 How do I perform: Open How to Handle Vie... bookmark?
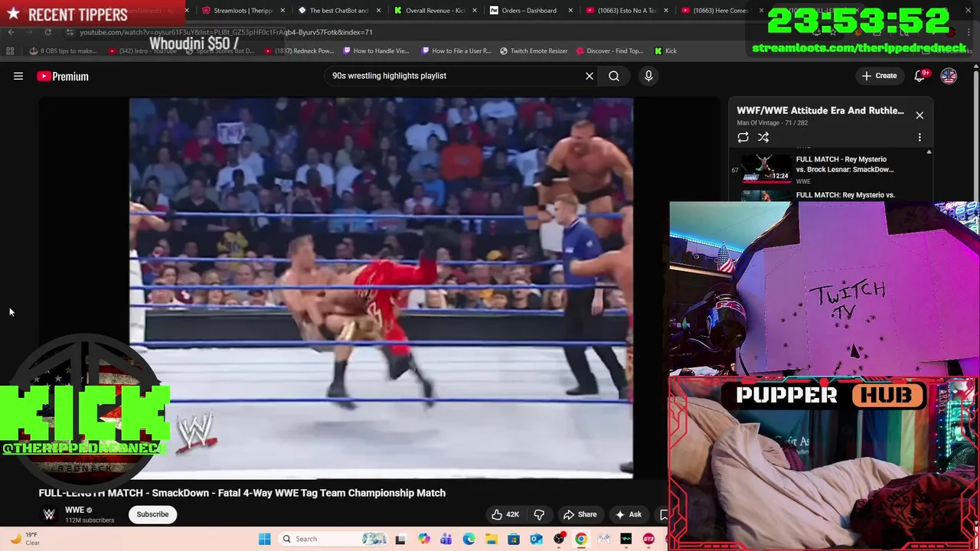click(x=377, y=51)
